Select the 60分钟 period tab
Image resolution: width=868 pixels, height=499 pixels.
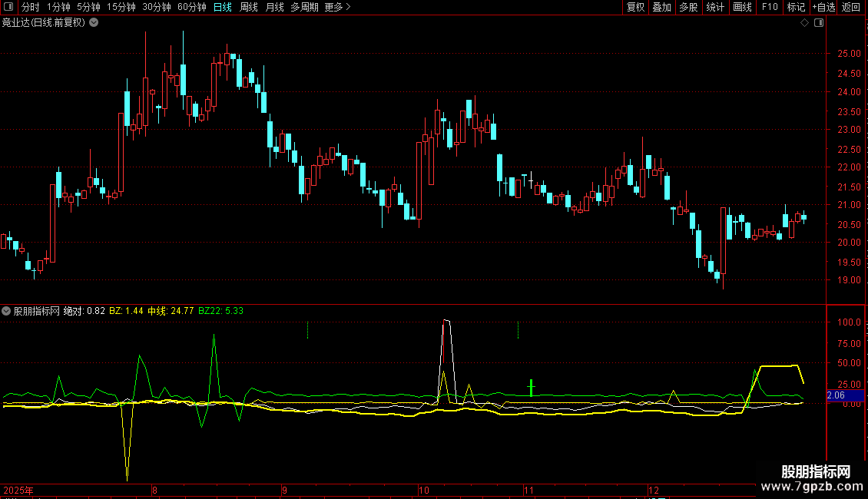pyautogui.click(x=192, y=7)
